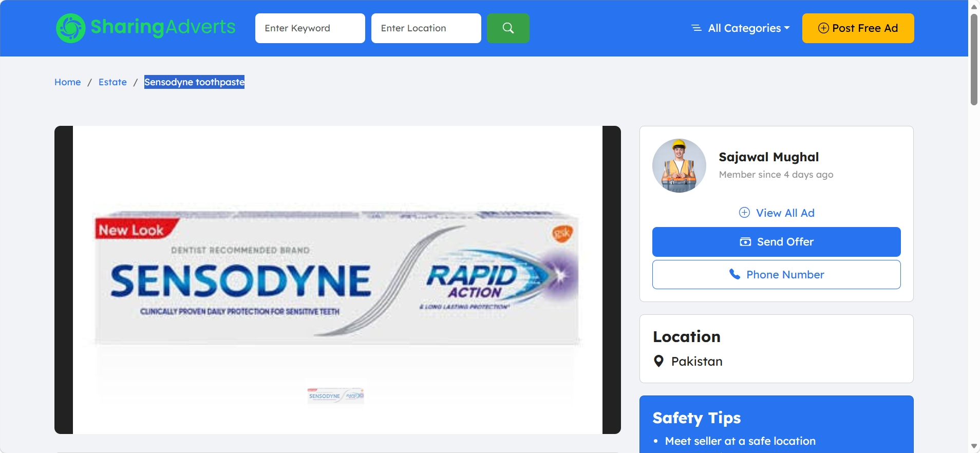Viewport: 980px width, 453px height.
Task: Click the 'Location' heading
Action: pyautogui.click(x=687, y=337)
